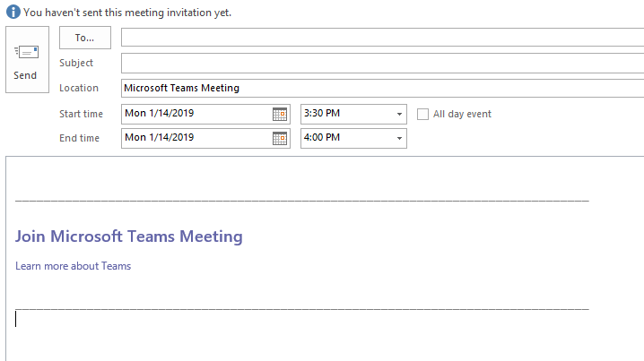Place cursor below the bottom divider in body

pyautogui.click(x=269, y=331)
